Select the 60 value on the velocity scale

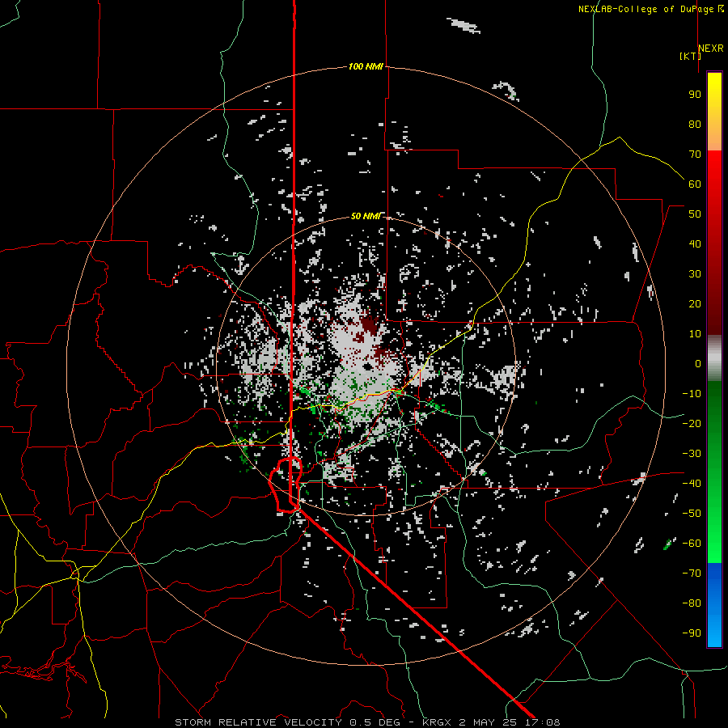click(x=695, y=184)
